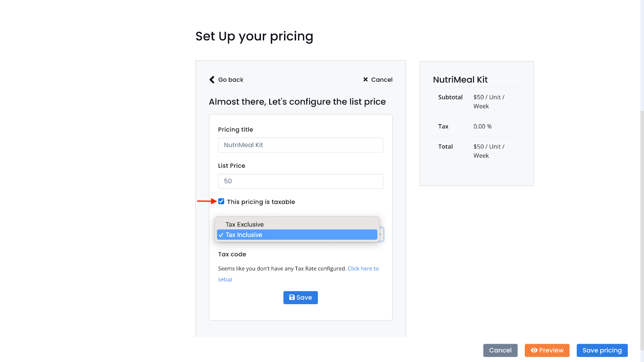
Task: Toggle taxable via the 'This pricing is taxable' label
Action: [x=261, y=202]
